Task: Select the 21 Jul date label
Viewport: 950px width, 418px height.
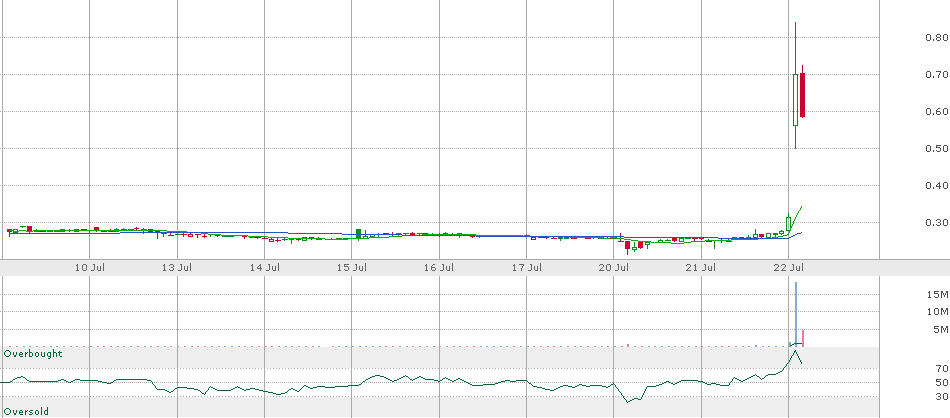Action: pyautogui.click(x=702, y=267)
